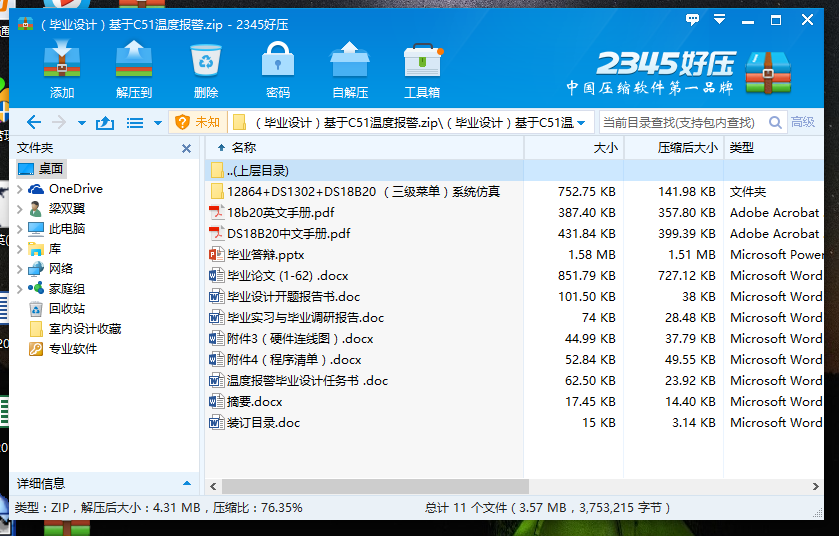The image size is (839, 536).
Task: Open the 密码 lock icon
Action: point(278,69)
